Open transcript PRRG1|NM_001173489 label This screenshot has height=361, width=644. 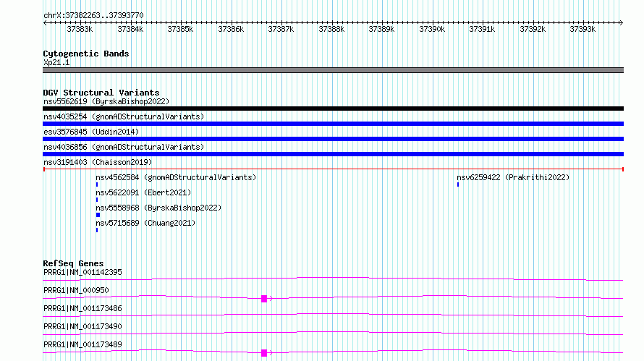pos(82,344)
